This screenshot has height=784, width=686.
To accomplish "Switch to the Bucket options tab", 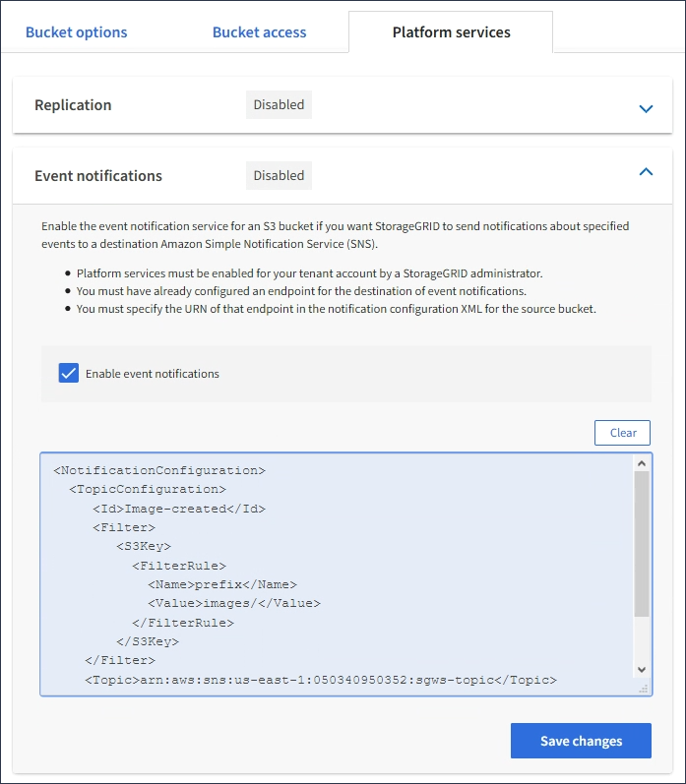I will click(x=76, y=32).
